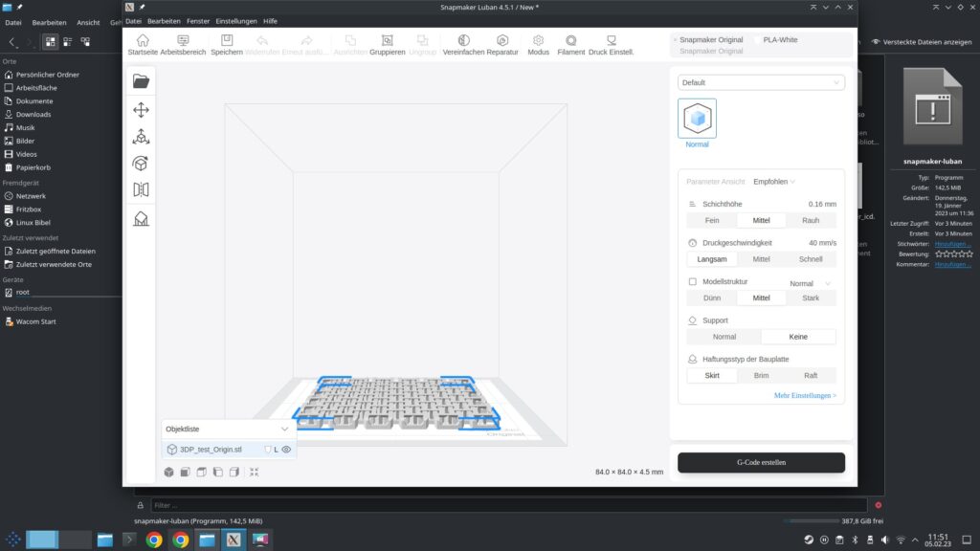
Task: Select the rotate tool in left toolbar
Action: tap(141, 164)
